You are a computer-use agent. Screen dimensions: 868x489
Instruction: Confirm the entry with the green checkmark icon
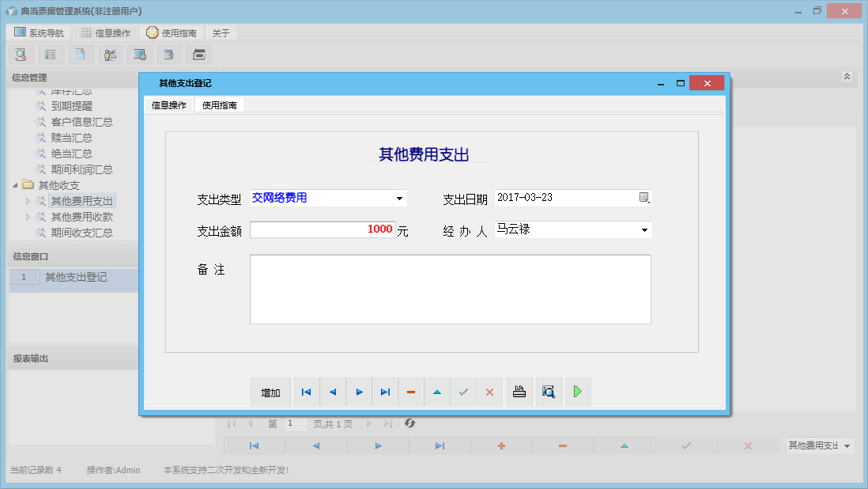point(463,392)
